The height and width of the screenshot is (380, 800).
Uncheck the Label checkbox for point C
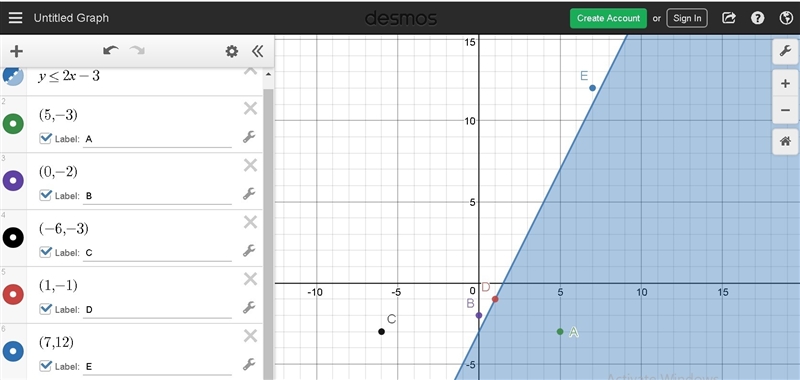click(x=45, y=252)
